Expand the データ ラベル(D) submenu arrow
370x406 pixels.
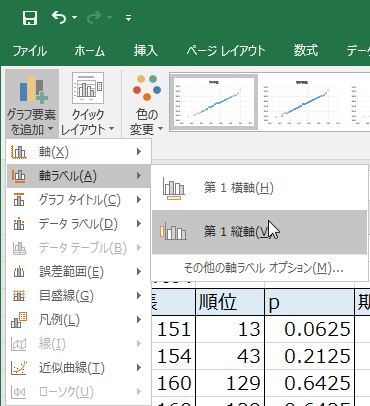coord(139,224)
